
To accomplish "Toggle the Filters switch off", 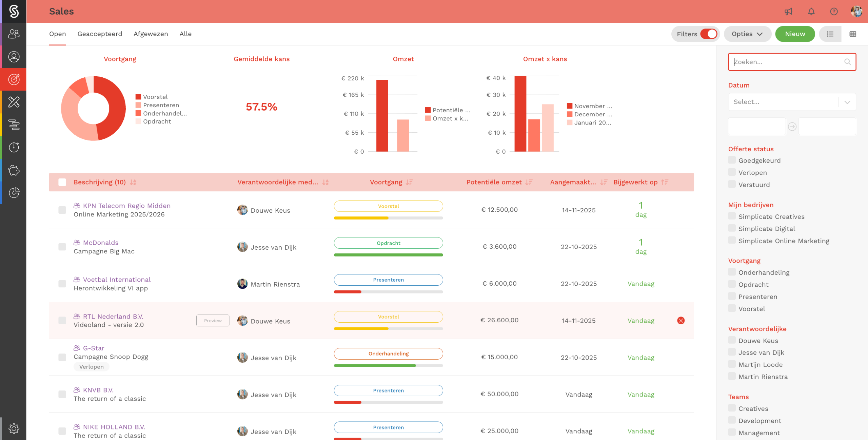I will [708, 34].
